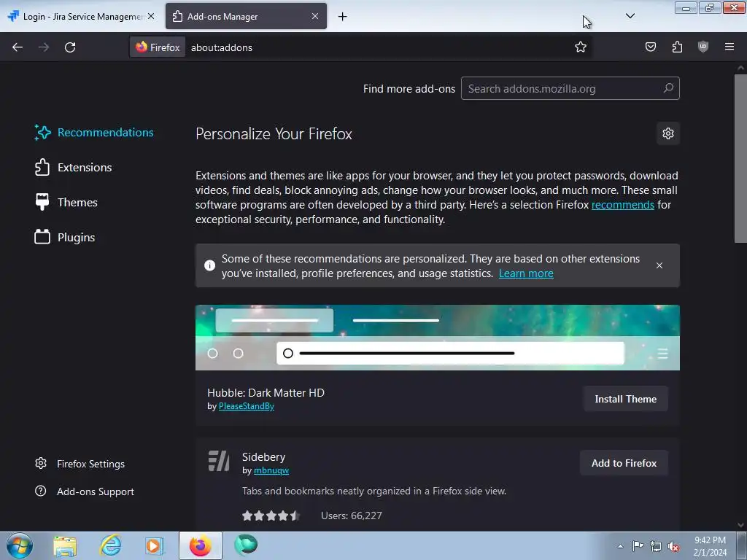The image size is (747, 560).
Task: Click the Firefox identity icon in the address bar
Action: [158, 47]
